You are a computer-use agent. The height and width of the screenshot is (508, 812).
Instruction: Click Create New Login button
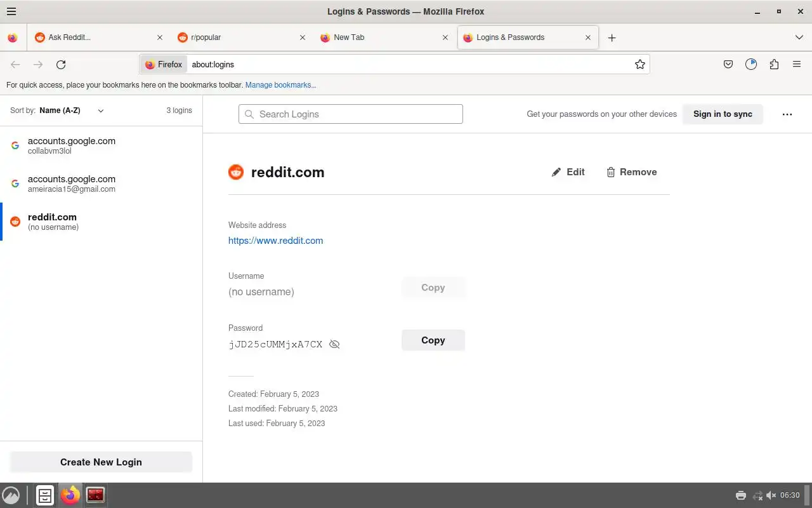tap(101, 462)
